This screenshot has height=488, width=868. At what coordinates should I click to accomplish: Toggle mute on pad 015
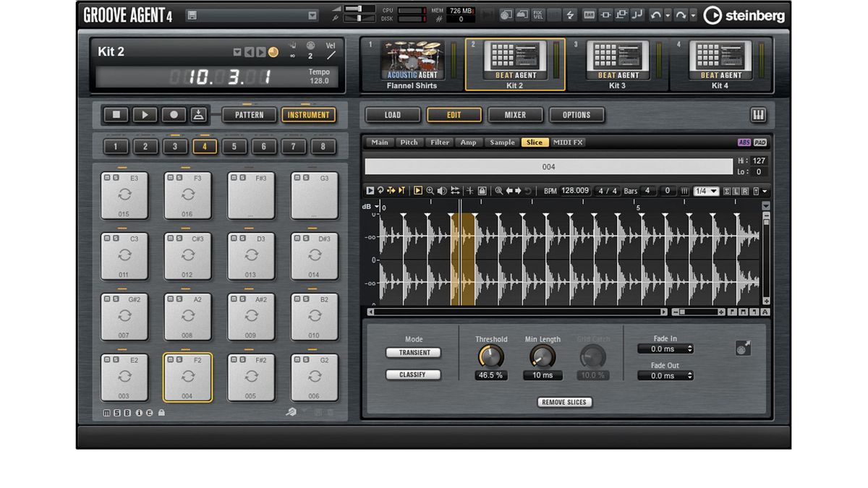click(106, 177)
